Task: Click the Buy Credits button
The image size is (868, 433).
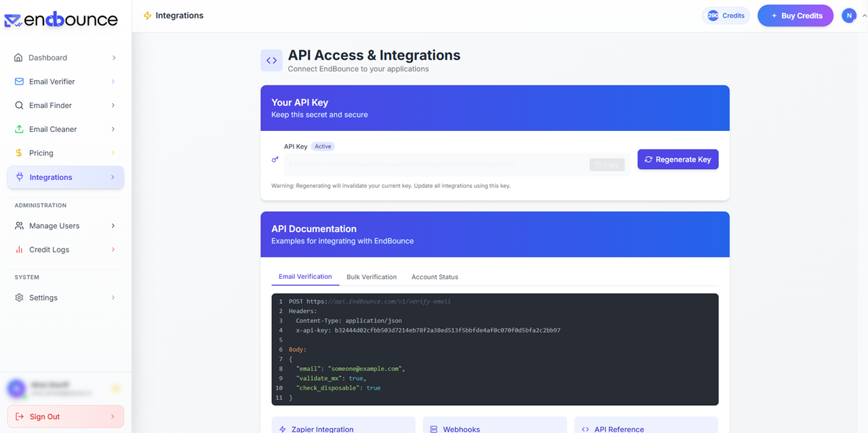Action: (795, 15)
